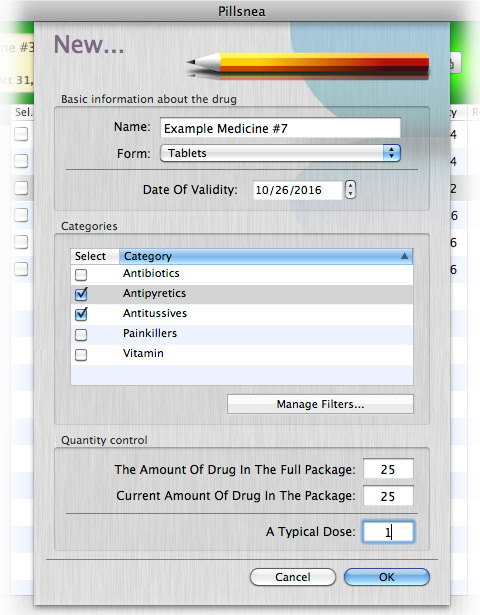Open Manage Filters... button
480x615 pixels.
click(x=320, y=404)
